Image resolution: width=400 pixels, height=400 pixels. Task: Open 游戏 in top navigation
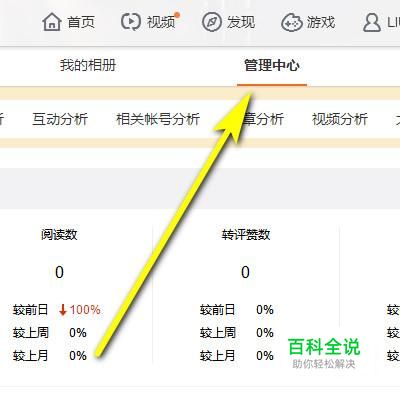[x=321, y=22]
